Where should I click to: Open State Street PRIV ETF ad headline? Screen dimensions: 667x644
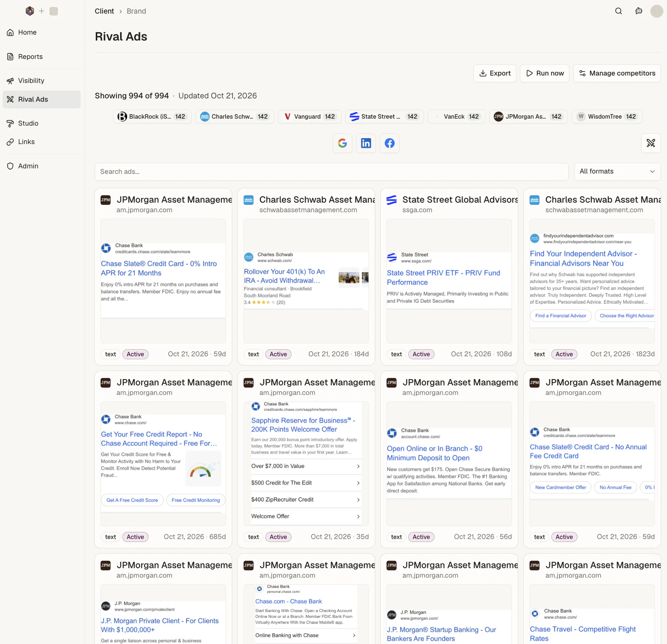(443, 277)
